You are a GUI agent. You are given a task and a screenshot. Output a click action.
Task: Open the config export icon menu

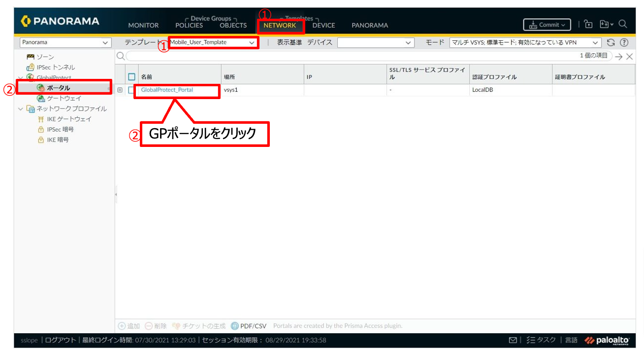click(607, 24)
